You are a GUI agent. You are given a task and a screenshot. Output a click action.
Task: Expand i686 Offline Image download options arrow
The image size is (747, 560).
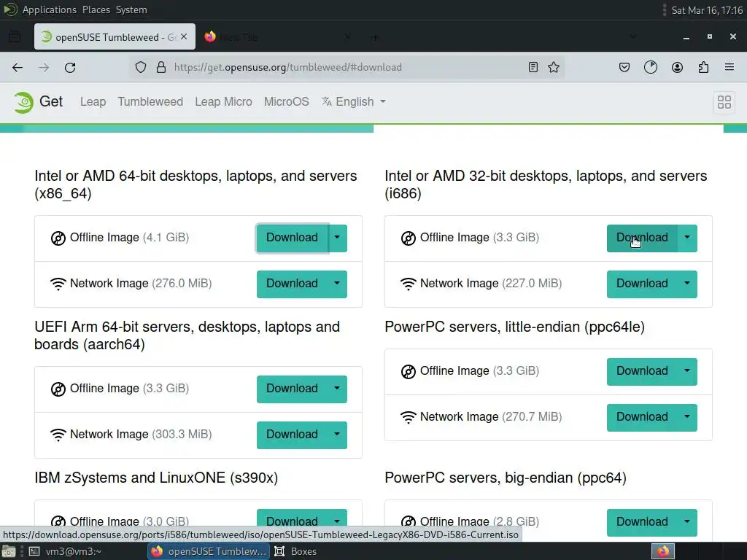click(687, 238)
